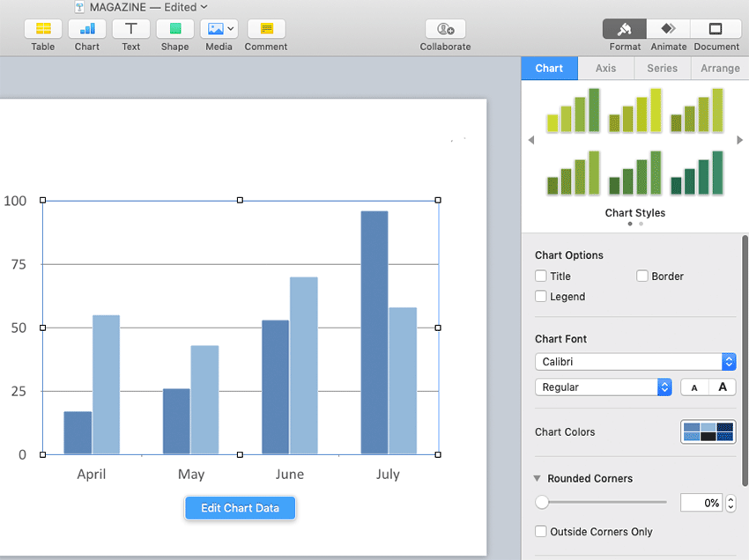The width and height of the screenshot is (749, 560).
Task: Open the Media insert menu
Action: (219, 29)
